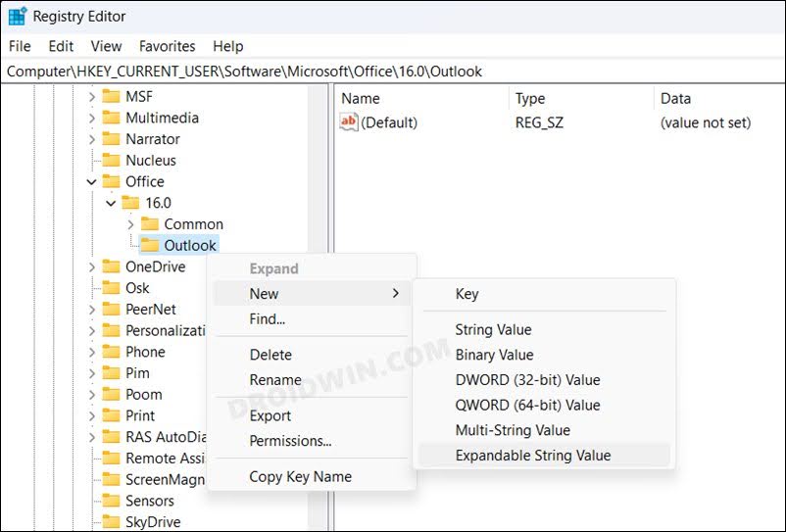Click the Type column header
This screenshot has width=786, height=532.
point(581,98)
